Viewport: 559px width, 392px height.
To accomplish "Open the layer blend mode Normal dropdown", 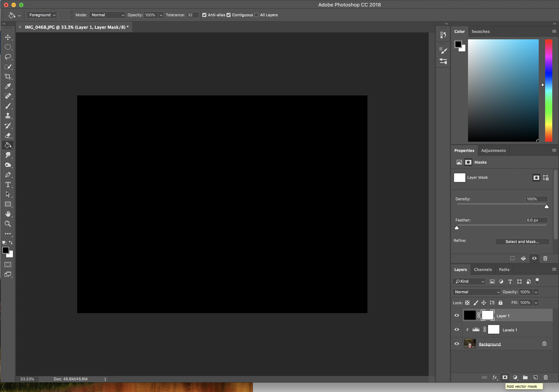I will coord(476,292).
